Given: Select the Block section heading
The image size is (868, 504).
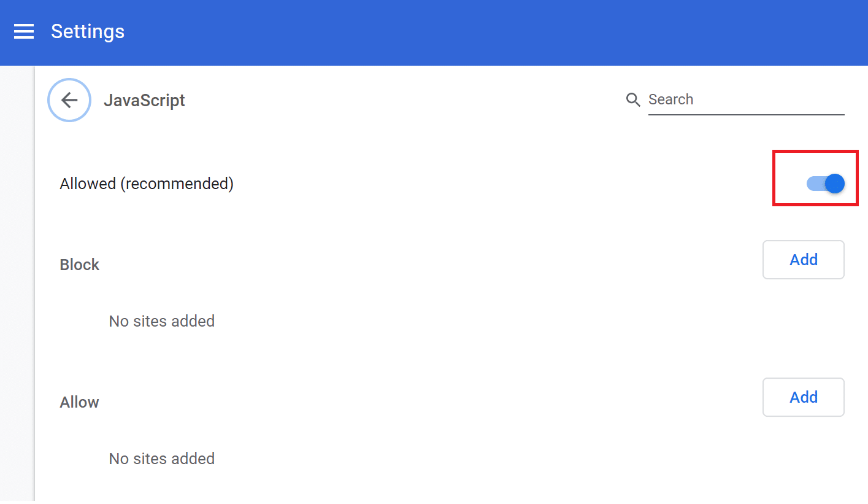Looking at the screenshot, I should 80,265.
